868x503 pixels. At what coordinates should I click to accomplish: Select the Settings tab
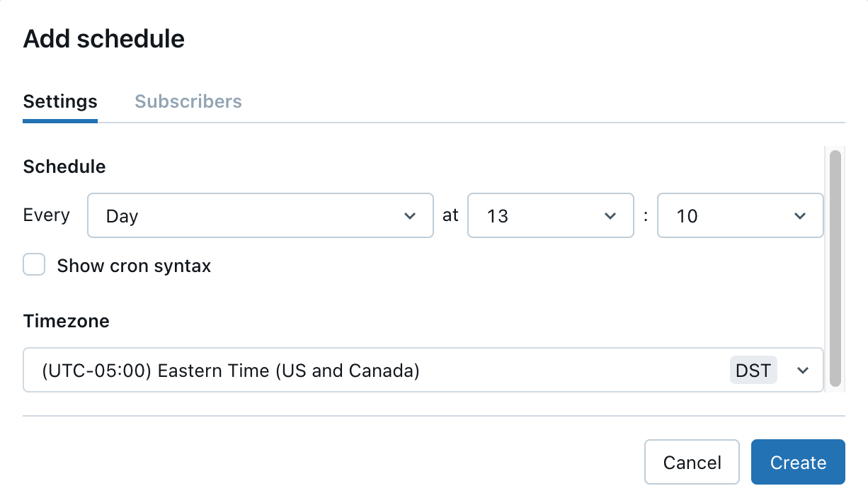[60, 101]
